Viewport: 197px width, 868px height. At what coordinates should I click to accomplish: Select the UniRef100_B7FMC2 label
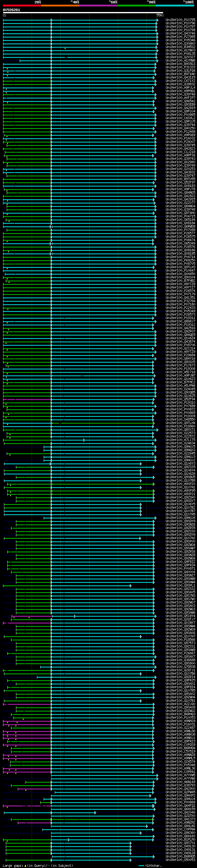point(180,382)
